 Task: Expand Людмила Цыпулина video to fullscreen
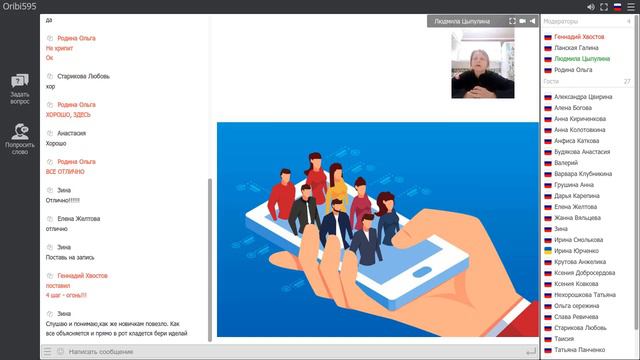(512, 21)
